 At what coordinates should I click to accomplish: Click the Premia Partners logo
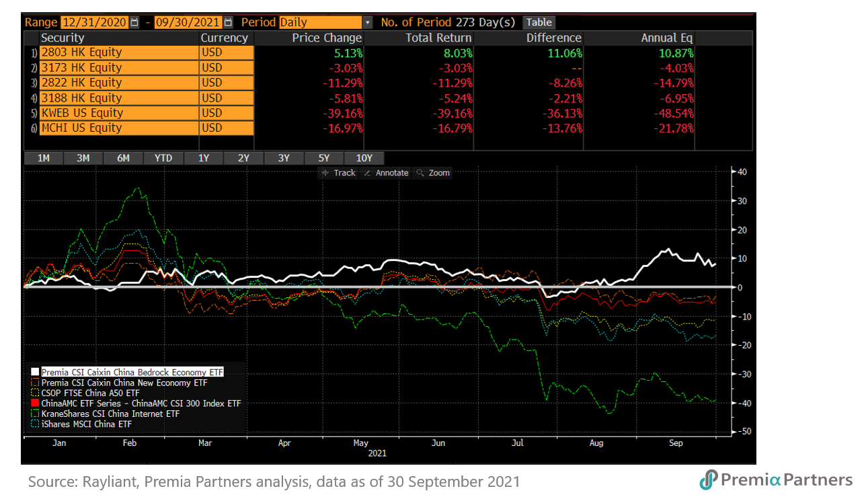(x=776, y=479)
